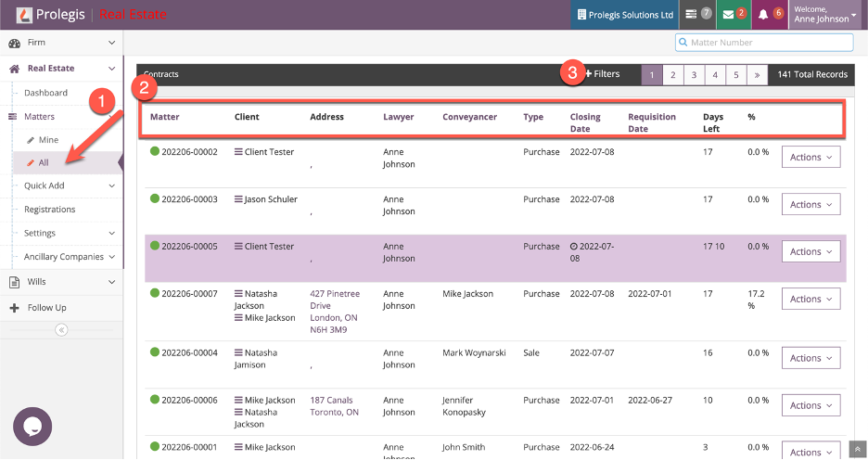Click the scroll-to-top arrow icon
The image size is (868, 460).
tap(859, 450)
